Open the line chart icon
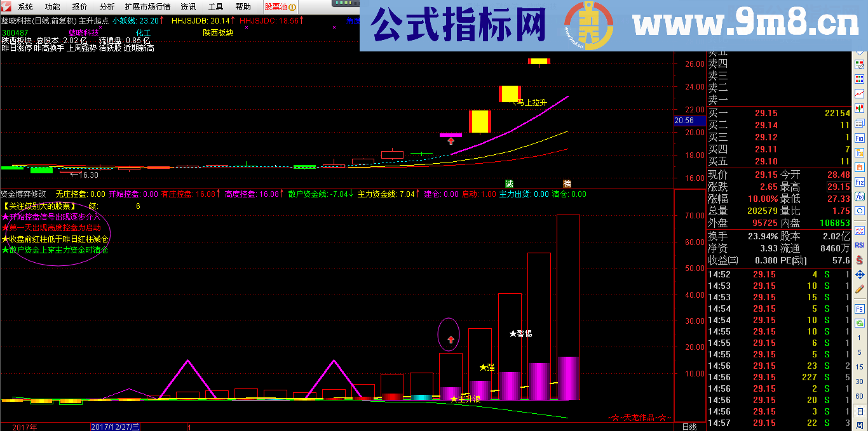868x431 pixels. pyautogui.click(x=862, y=93)
